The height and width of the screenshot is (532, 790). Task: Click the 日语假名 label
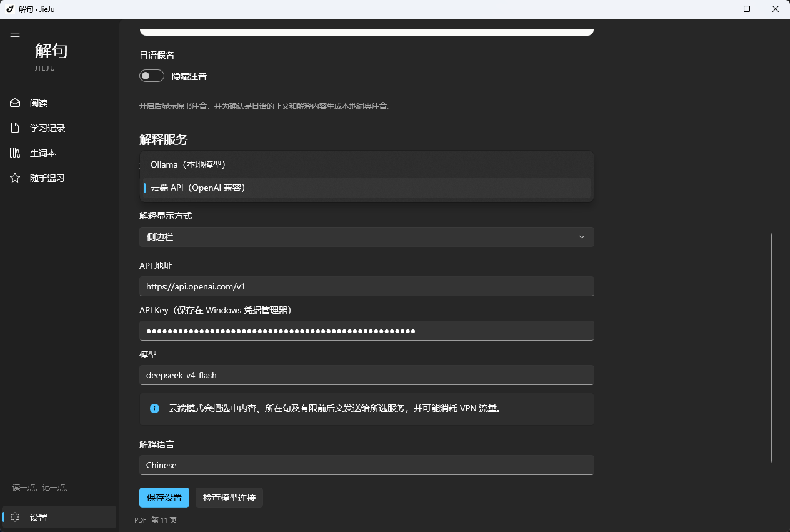click(157, 55)
